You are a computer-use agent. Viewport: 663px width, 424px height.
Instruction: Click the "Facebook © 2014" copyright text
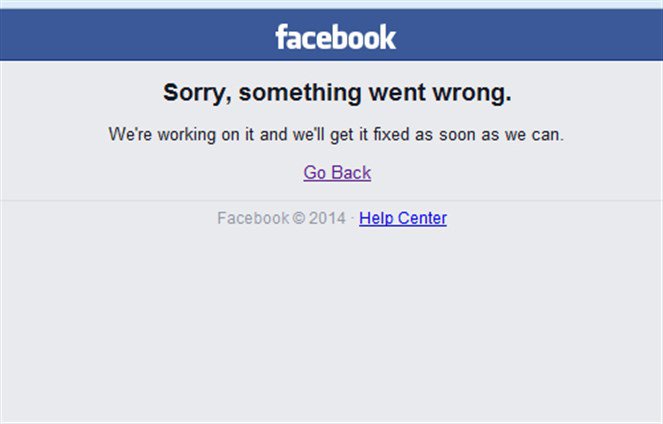(x=281, y=218)
